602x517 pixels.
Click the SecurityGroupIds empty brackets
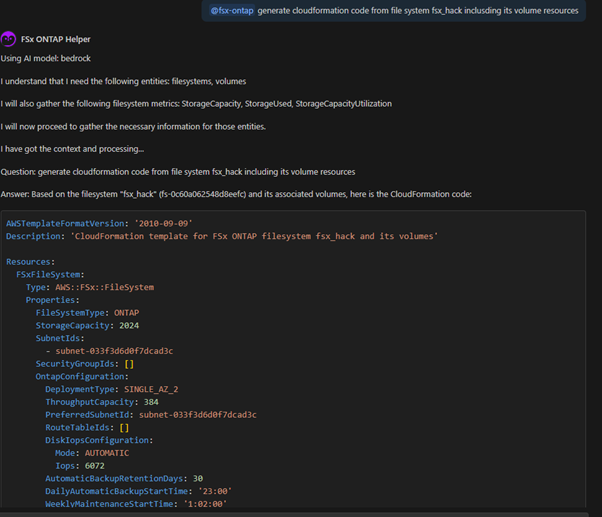click(x=129, y=363)
